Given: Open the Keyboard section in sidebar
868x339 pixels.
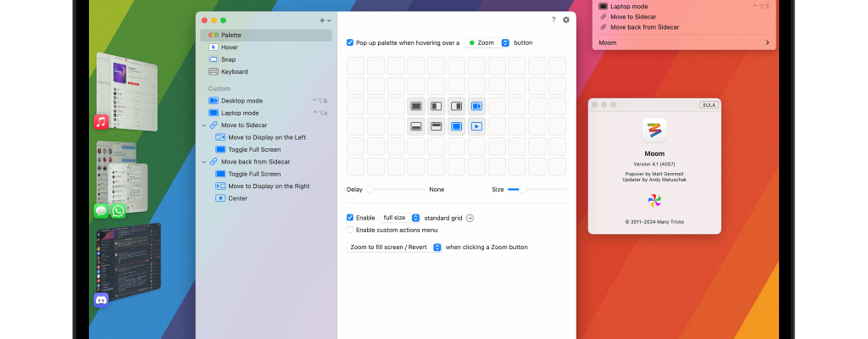Looking at the screenshot, I should click(234, 72).
